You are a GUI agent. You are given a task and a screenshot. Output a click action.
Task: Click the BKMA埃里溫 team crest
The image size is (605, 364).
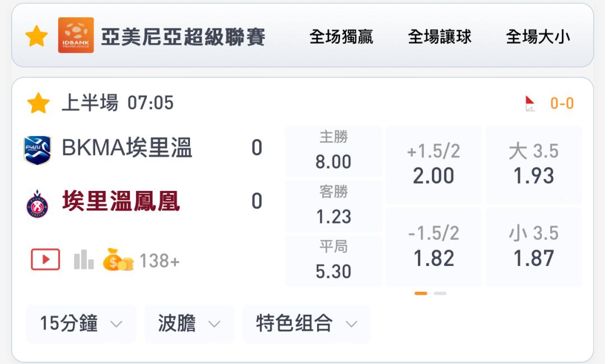coord(37,150)
